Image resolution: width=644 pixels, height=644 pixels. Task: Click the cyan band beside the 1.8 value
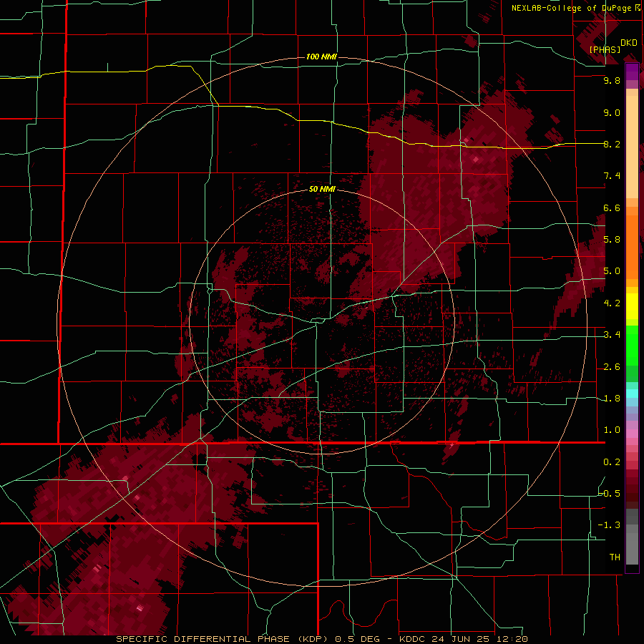pos(632,394)
